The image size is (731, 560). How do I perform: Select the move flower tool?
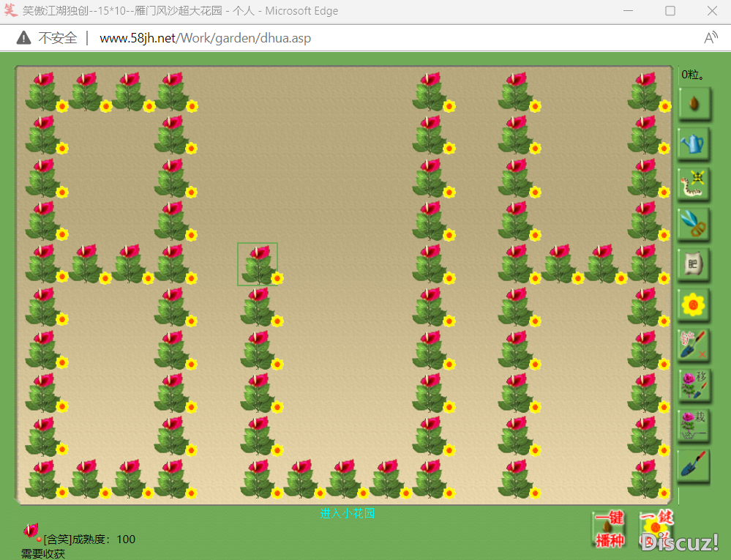pos(694,384)
